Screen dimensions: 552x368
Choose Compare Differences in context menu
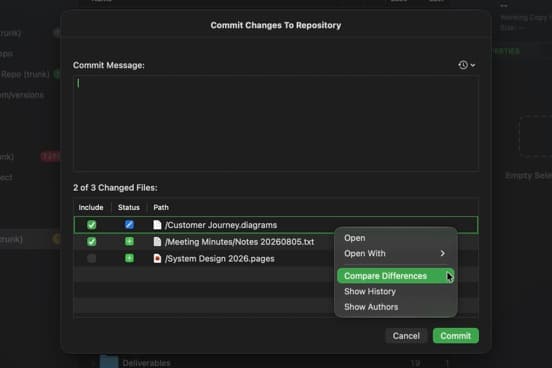pos(395,276)
